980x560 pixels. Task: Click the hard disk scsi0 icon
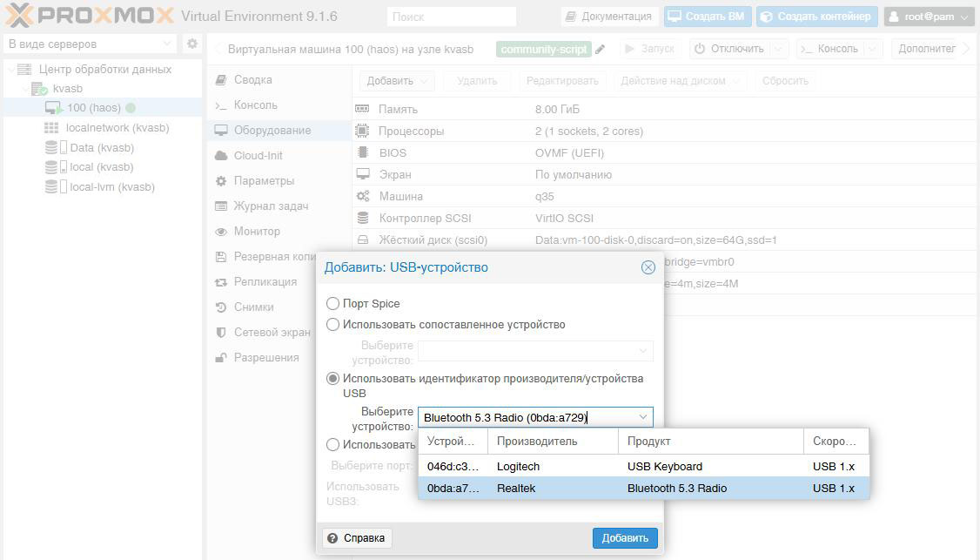point(363,240)
